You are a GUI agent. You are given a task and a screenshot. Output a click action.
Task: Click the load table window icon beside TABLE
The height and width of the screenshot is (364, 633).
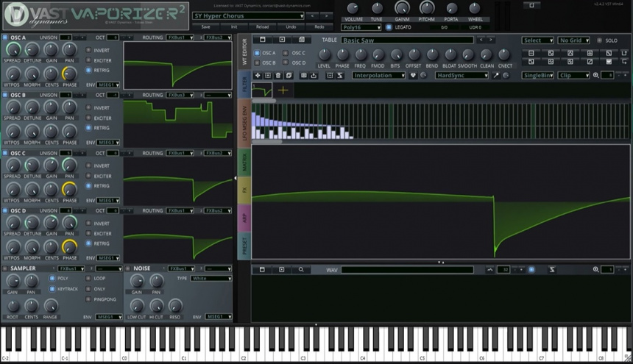click(x=263, y=40)
